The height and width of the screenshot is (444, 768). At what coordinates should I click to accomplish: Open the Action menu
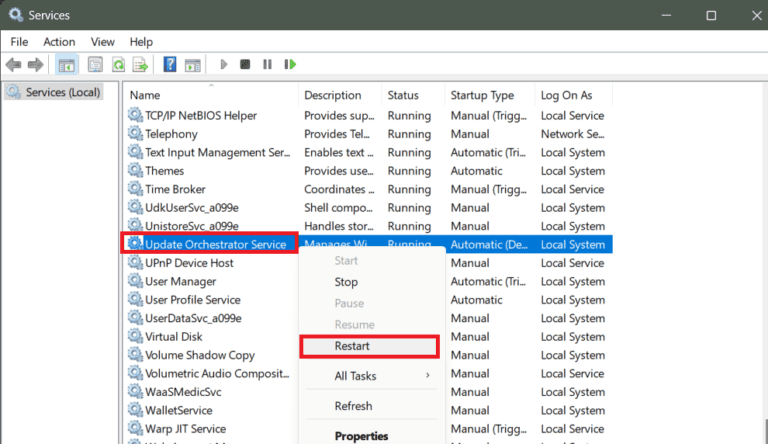click(59, 41)
